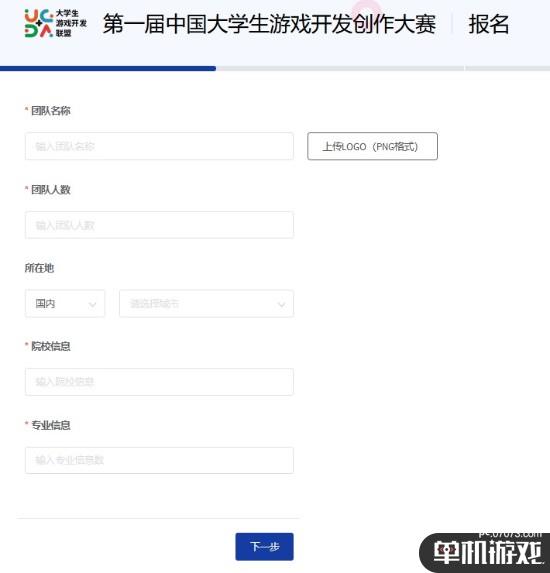550x573 pixels.
Task: Open the 国内 region dropdown
Action: 65,304
